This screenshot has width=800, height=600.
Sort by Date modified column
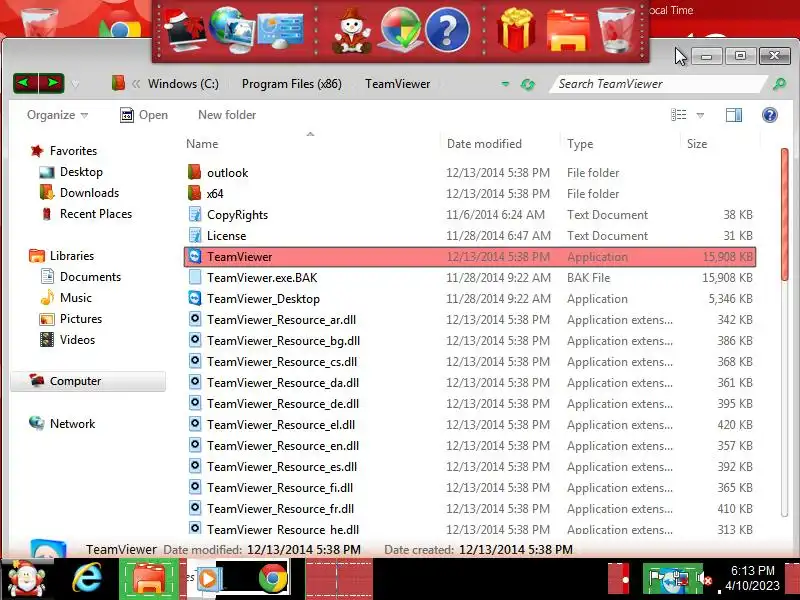pos(484,144)
